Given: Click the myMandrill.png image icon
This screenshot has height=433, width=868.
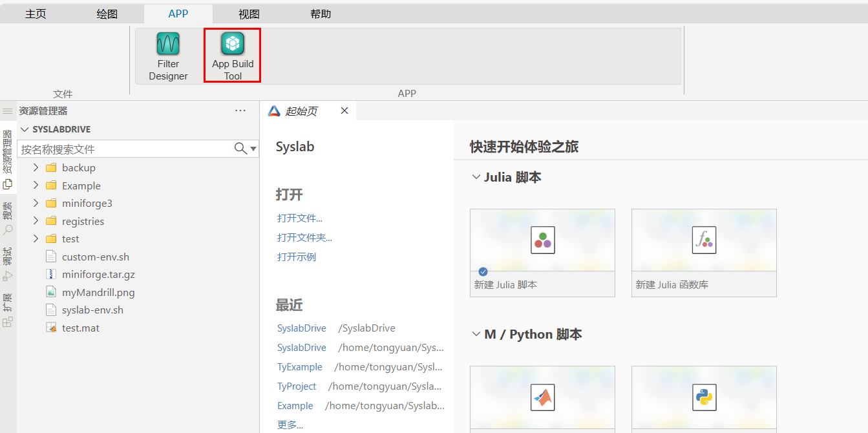Looking at the screenshot, I should 51,292.
